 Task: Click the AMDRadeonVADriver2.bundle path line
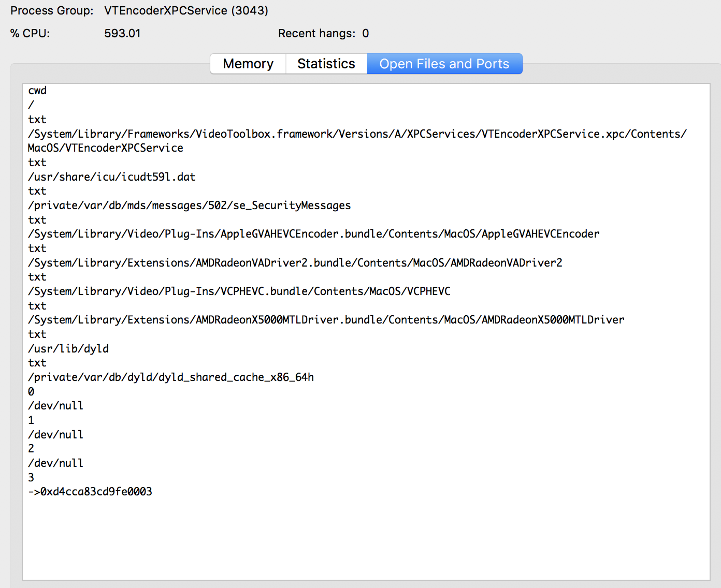pyautogui.click(x=295, y=263)
